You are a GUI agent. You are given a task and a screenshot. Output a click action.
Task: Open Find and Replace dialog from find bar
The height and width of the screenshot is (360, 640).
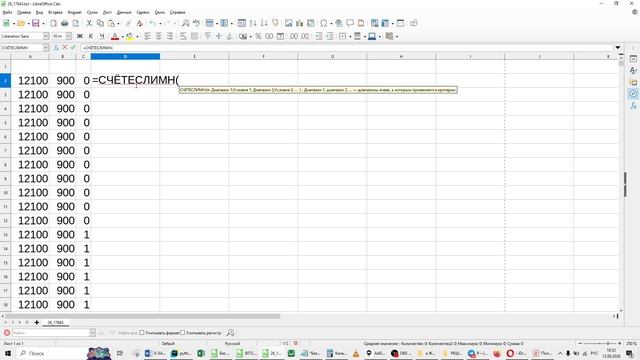230,333
